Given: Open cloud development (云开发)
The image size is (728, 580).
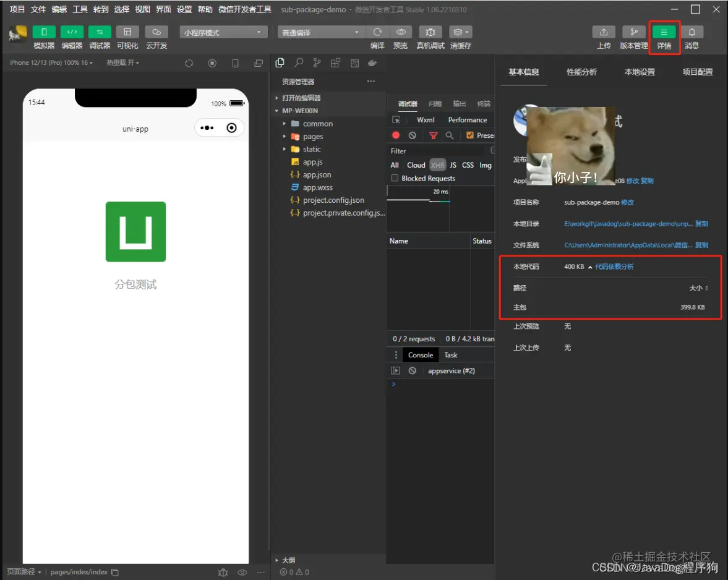Looking at the screenshot, I should tap(156, 32).
